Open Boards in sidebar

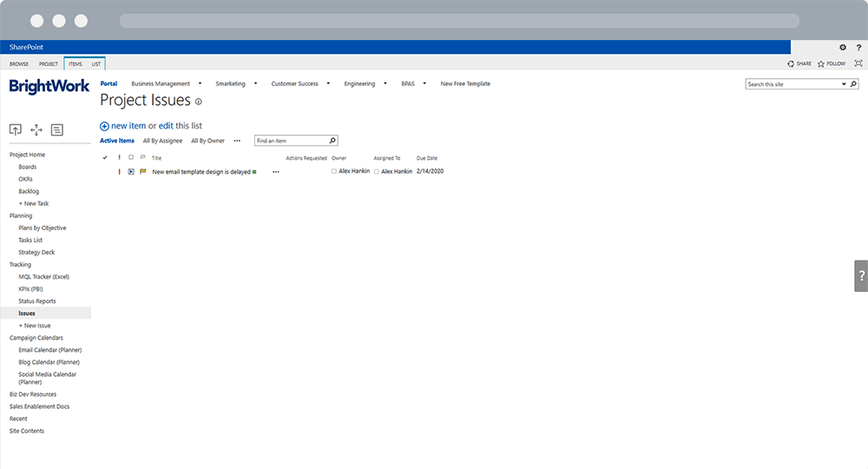coord(28,168)
